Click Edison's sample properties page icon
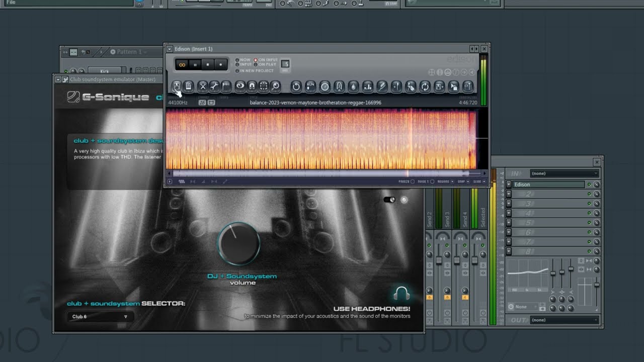 [189, 86]
